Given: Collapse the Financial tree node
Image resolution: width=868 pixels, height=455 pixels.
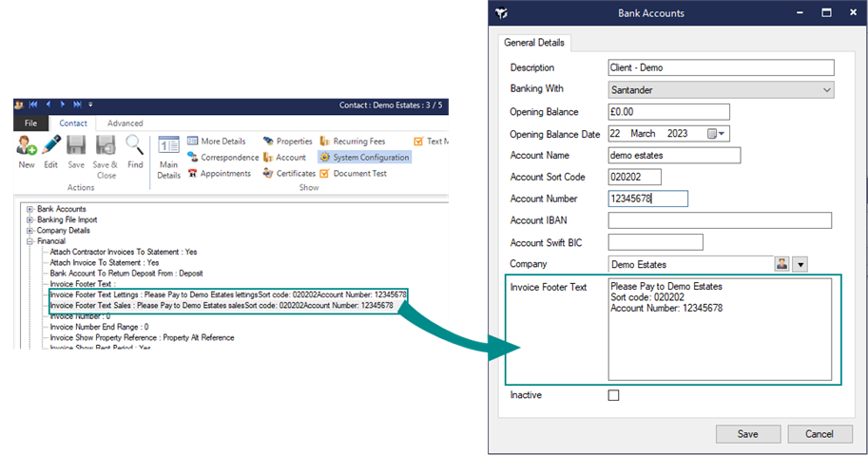Looking at the screenshot, I should tap(30, 241).
